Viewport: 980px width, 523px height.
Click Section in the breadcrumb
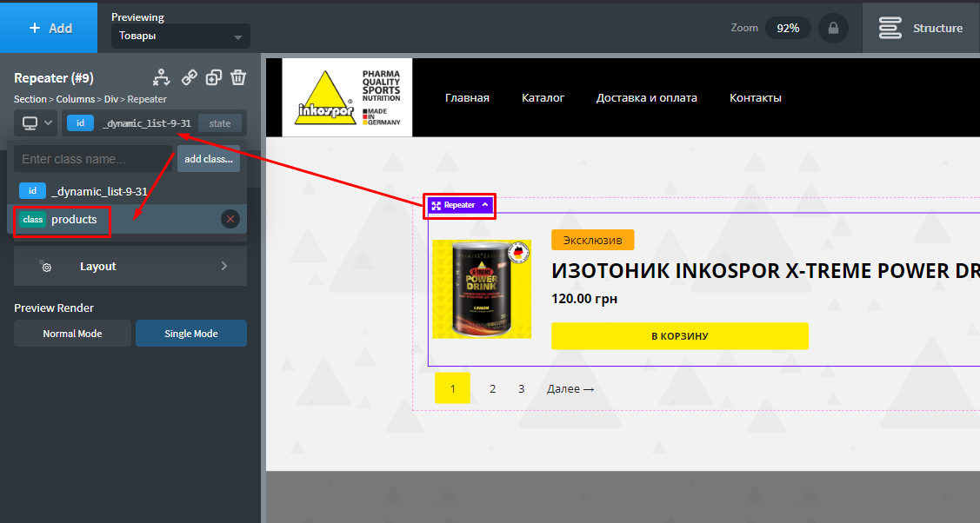(x=30, y=99)
